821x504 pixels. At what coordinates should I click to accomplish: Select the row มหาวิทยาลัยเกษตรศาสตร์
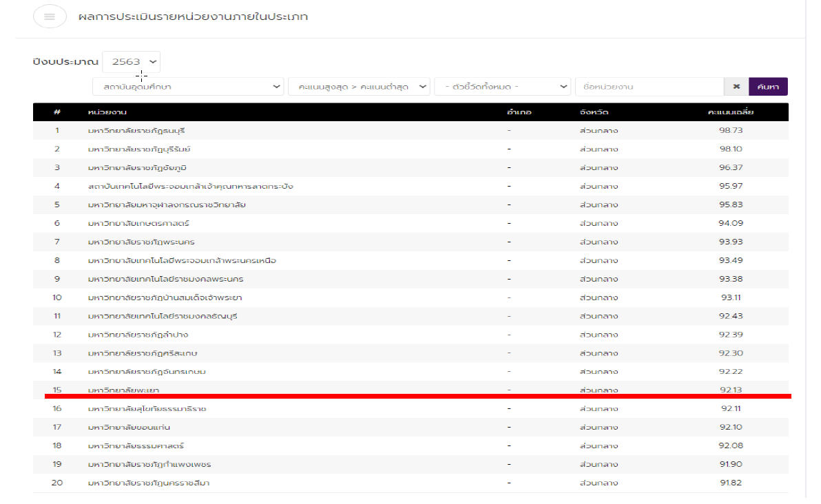tap(410, 224)
